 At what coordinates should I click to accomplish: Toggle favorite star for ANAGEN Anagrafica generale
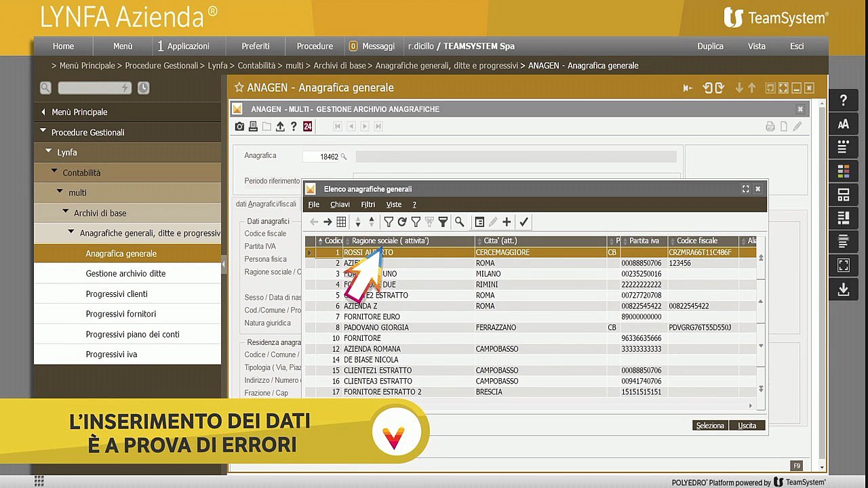(239, 87)
